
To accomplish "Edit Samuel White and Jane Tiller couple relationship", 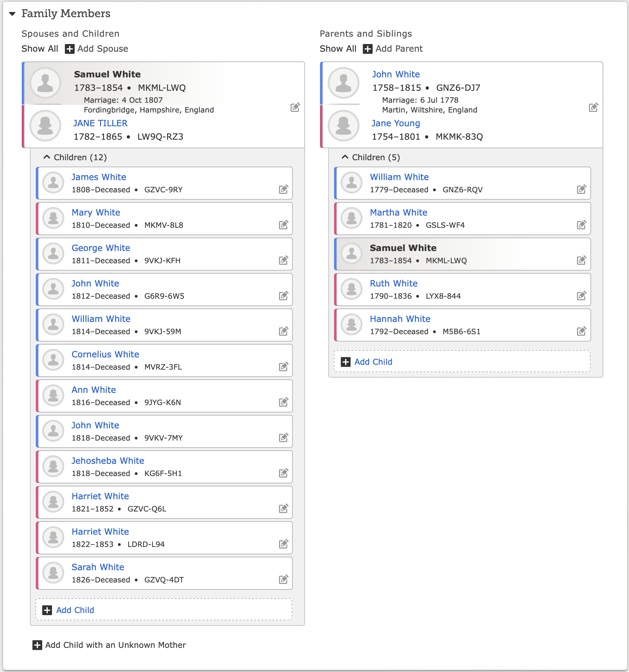I will click(295, 107).
